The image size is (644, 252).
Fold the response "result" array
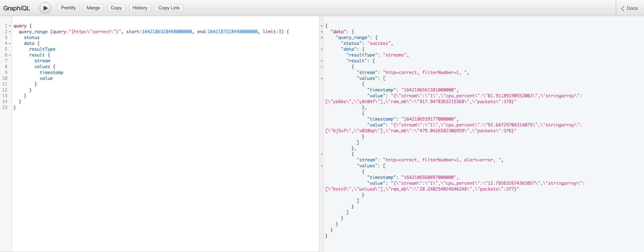pos(322,61)
